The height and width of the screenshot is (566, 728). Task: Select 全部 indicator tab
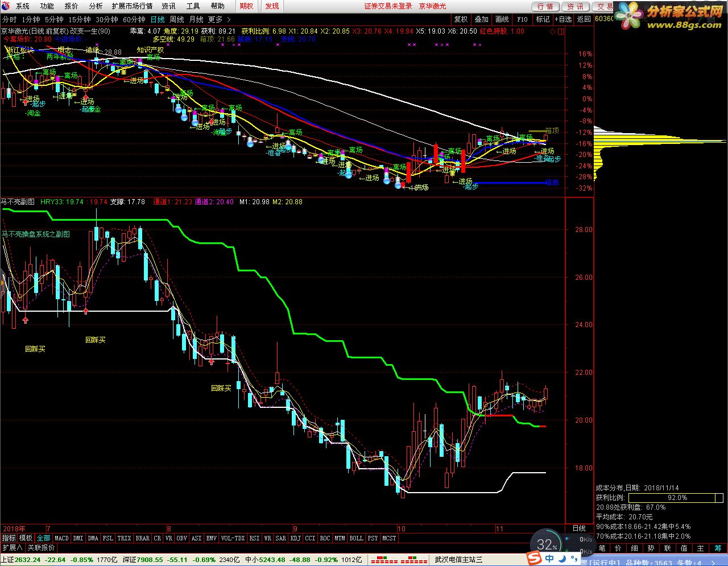(44, 538)
